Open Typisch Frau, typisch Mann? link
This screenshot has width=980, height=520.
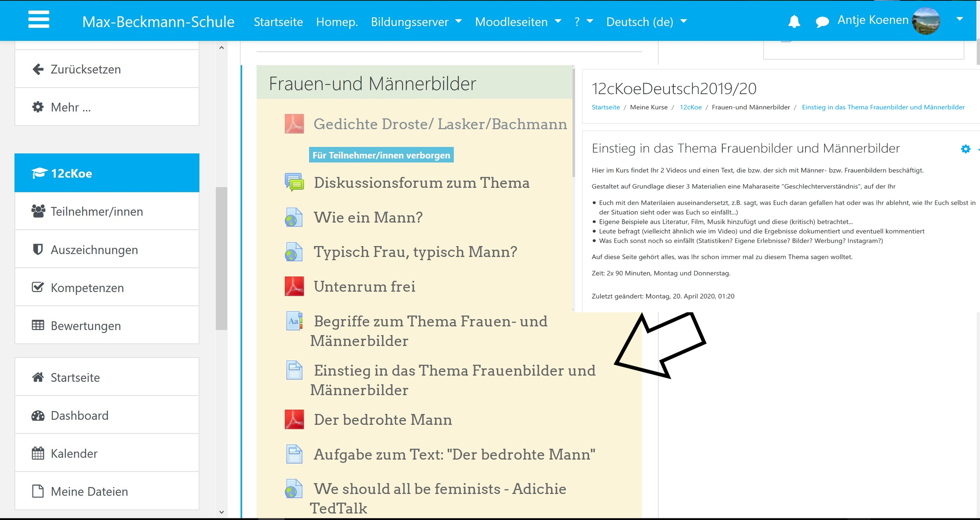click(415, 252)
